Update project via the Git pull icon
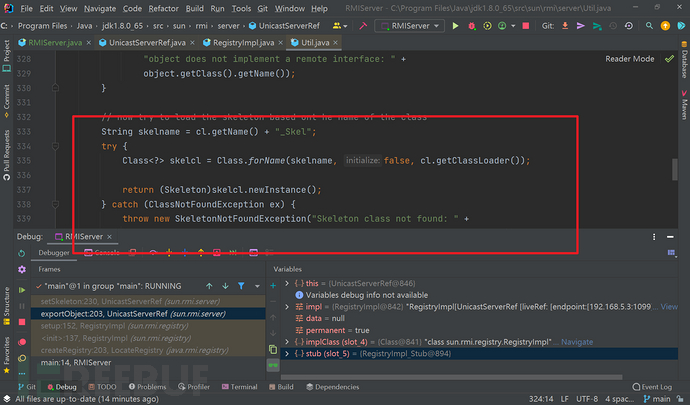The height and width of the screenshot is (405, 690). coord(565,26)
